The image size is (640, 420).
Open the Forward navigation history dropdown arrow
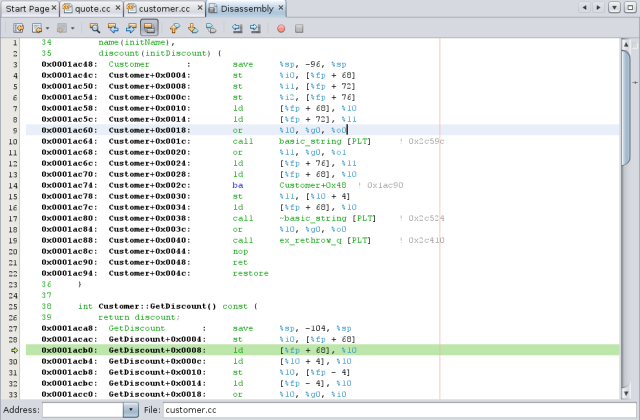click(x=73, y=28)
